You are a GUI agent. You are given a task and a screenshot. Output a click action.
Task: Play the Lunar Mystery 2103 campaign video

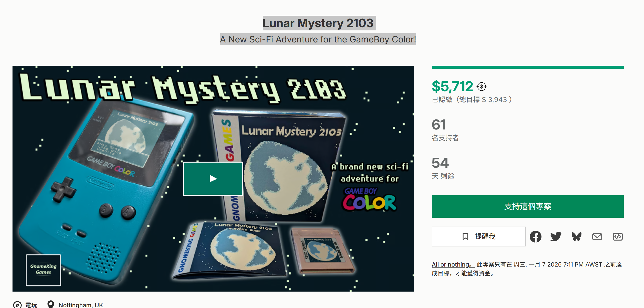pyautogui.click(x=213, y=179)
